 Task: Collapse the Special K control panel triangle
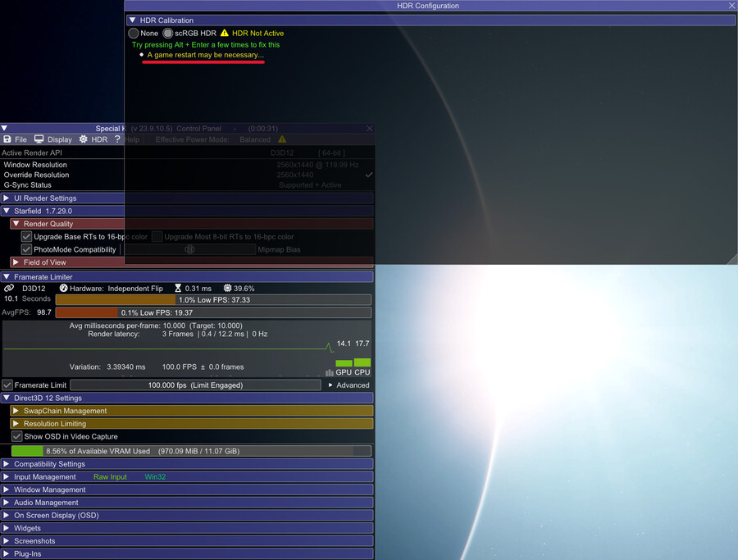[4, 128]
